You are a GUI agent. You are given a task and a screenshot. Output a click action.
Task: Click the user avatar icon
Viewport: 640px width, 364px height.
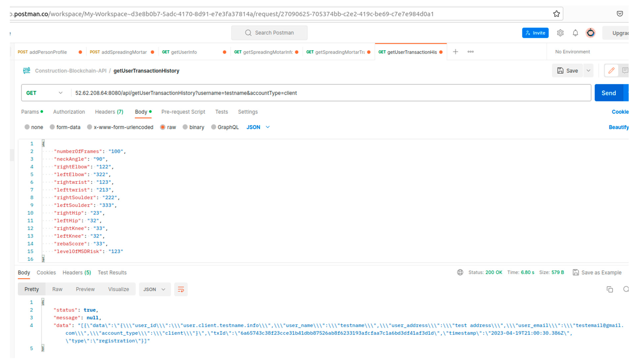[590, 33]
